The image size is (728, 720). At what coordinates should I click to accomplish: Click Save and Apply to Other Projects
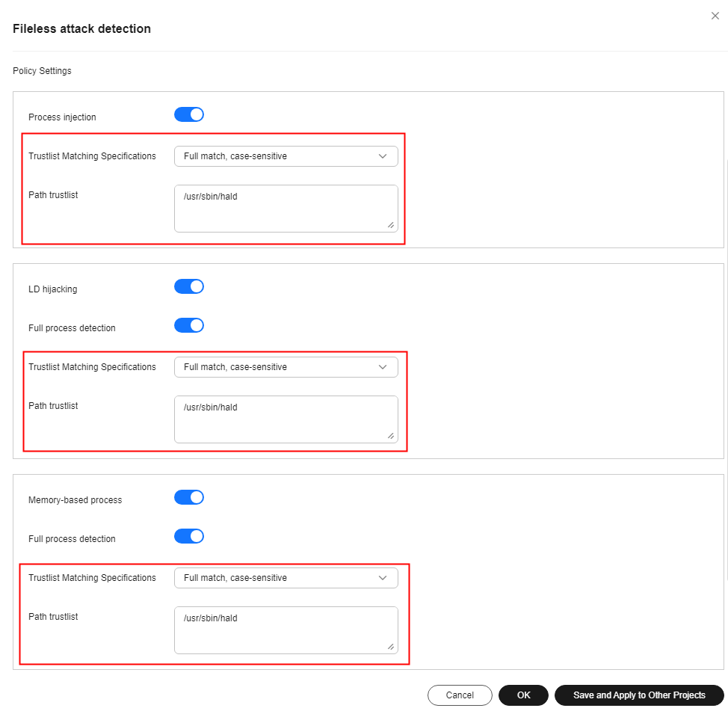click(639, 695)
